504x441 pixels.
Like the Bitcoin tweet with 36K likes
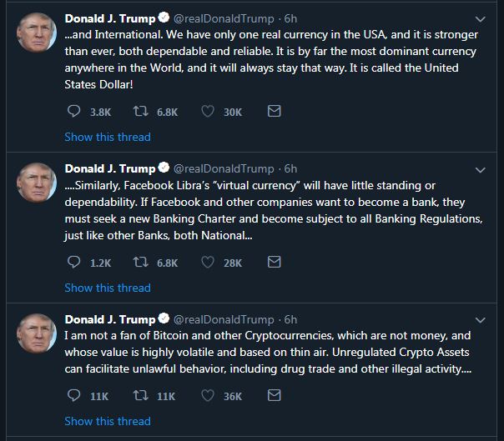pos(209,396)
